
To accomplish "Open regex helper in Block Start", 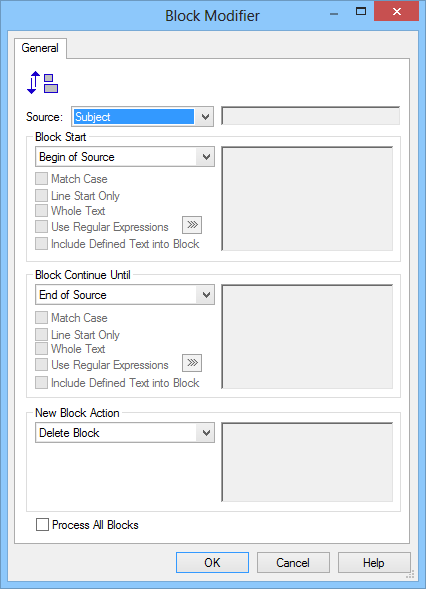I will [192, 225].
